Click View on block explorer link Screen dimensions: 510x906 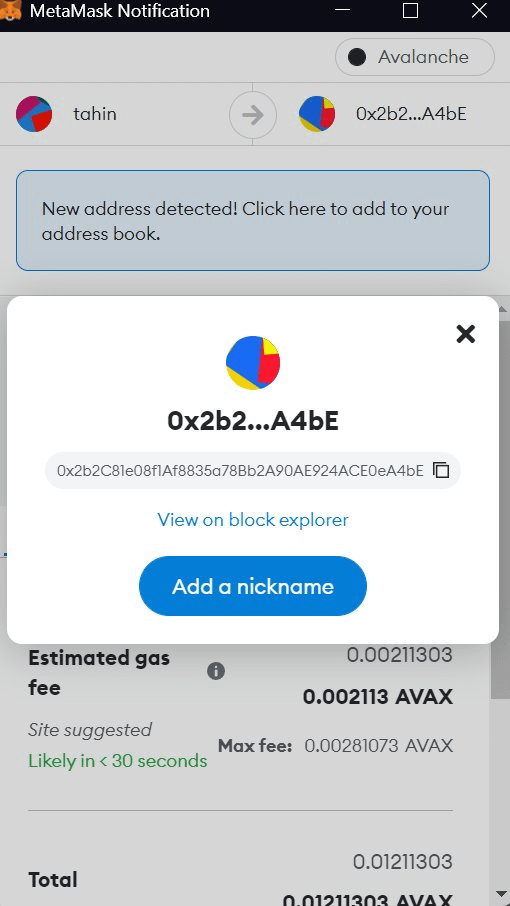point(253,519)
